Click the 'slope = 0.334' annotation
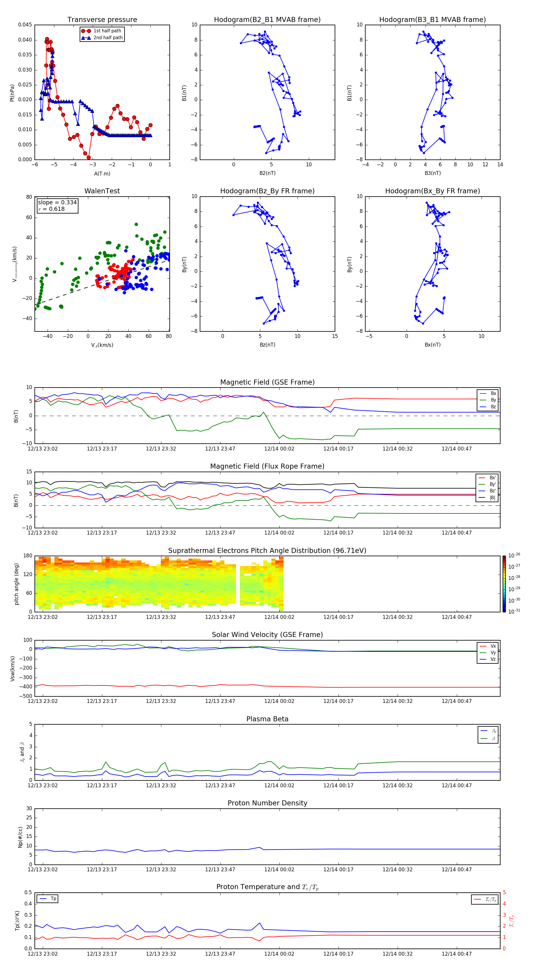 57,203
